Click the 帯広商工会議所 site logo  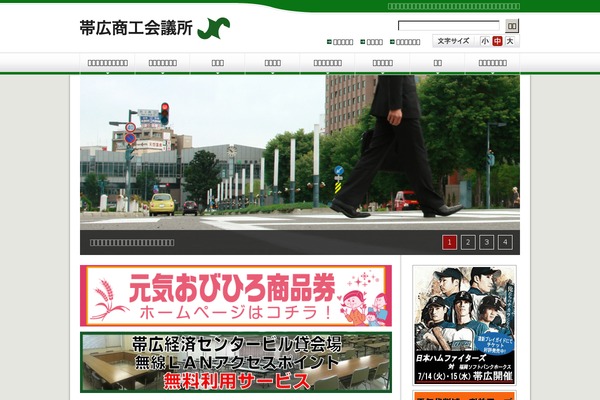click(x=136, y=28)
